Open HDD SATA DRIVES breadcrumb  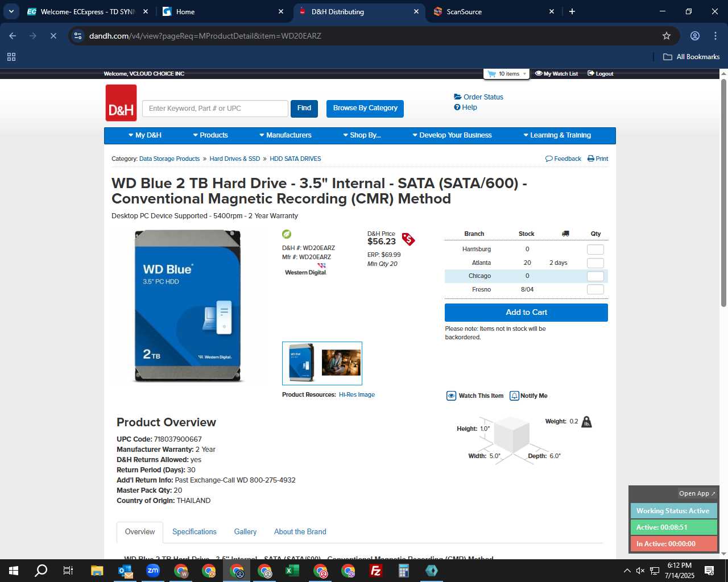coord(295,159)
